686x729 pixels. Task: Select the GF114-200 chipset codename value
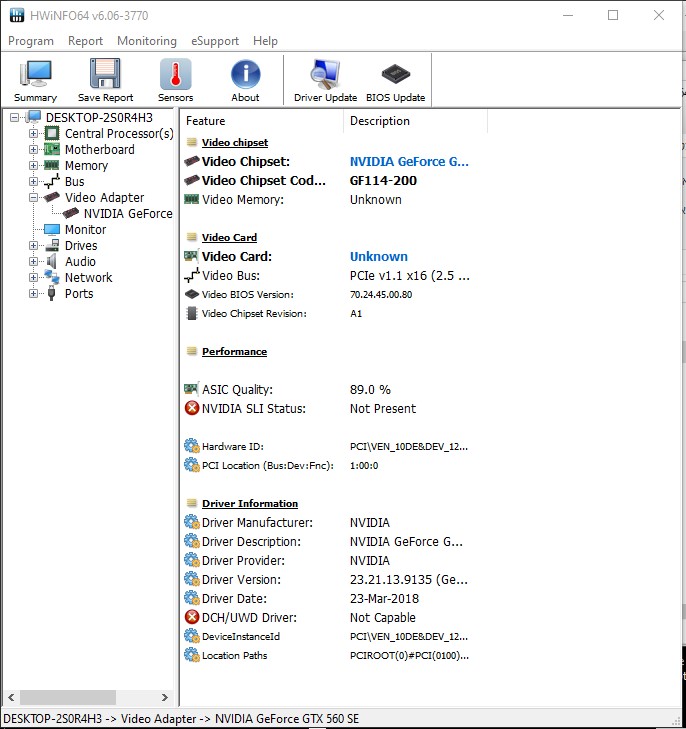tap(383, 180)
